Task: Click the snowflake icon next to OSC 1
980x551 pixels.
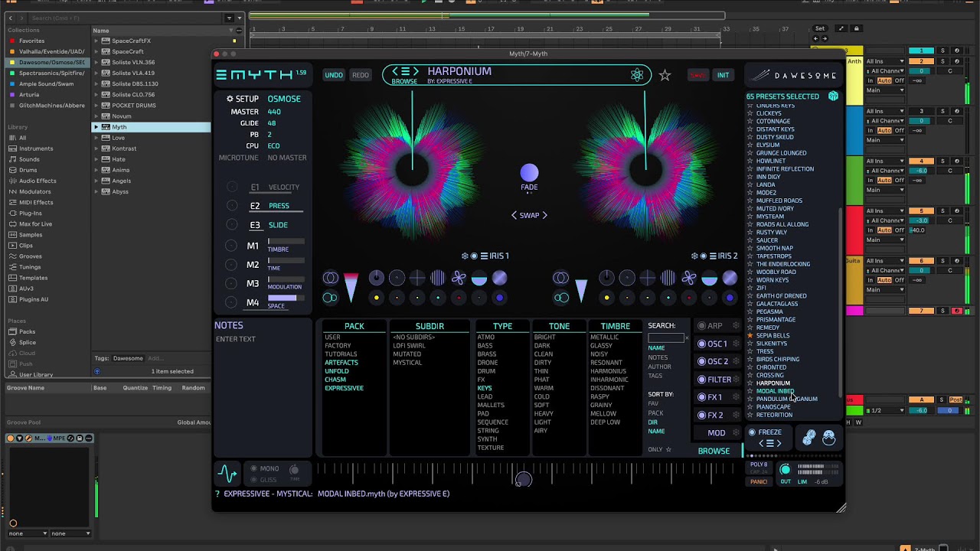Action: (737, 344)
